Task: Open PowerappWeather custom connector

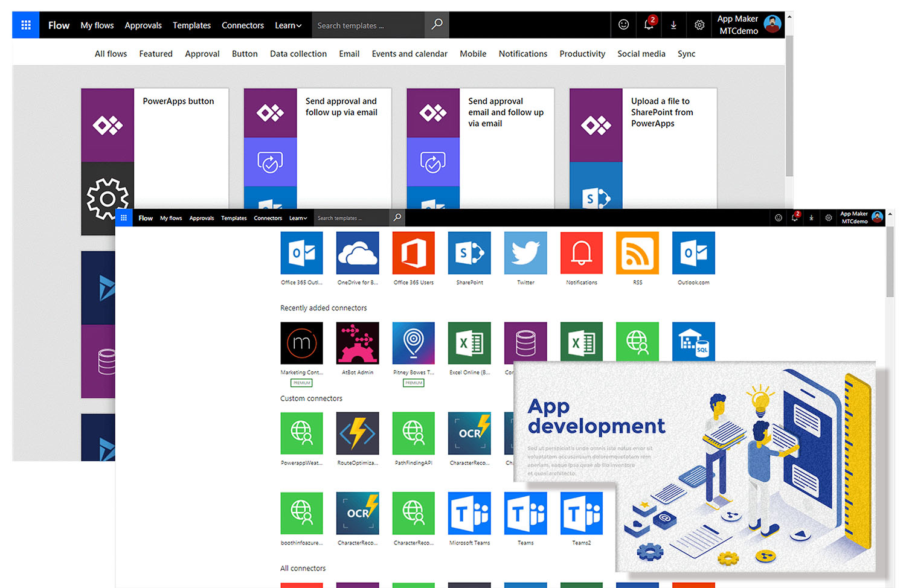Action: pyautogui.click(x=301, y=433)
